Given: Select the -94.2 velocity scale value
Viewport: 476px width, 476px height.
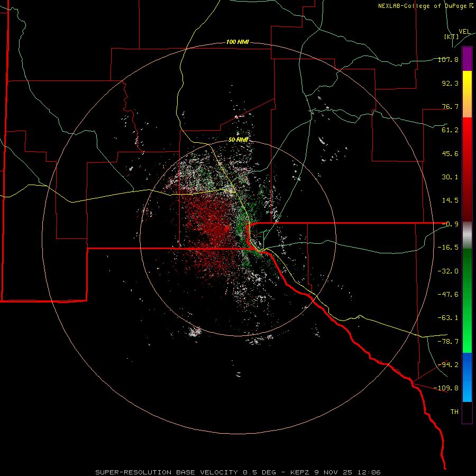Looking at the screenshot, I should click(448, 365).
